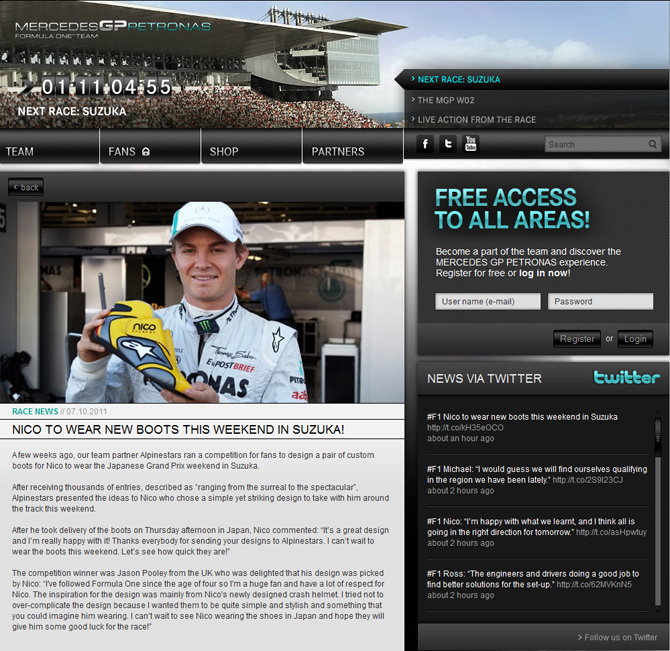Open the SHOP menu
This screenshot has width=670, height=651.
click(x=251, y=147)
